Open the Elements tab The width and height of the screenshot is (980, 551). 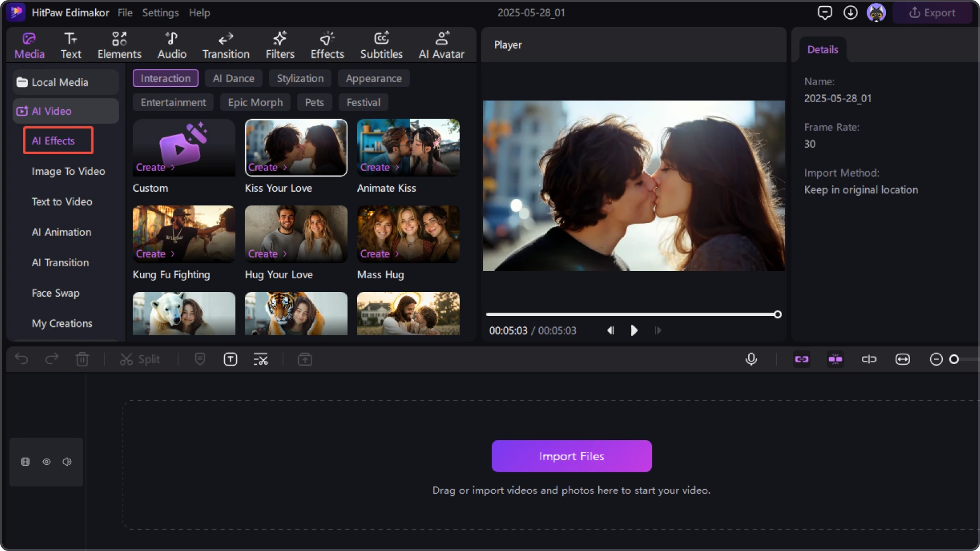pos(119,45)
